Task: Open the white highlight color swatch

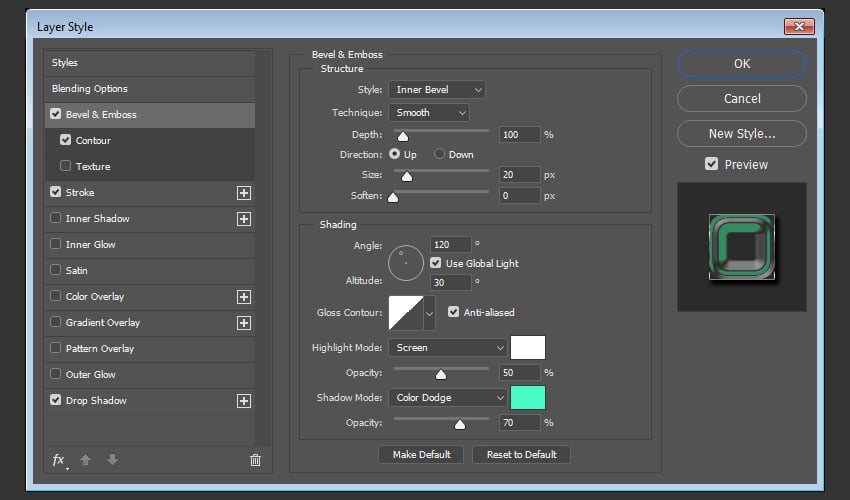Action: (x=528, y=348)
